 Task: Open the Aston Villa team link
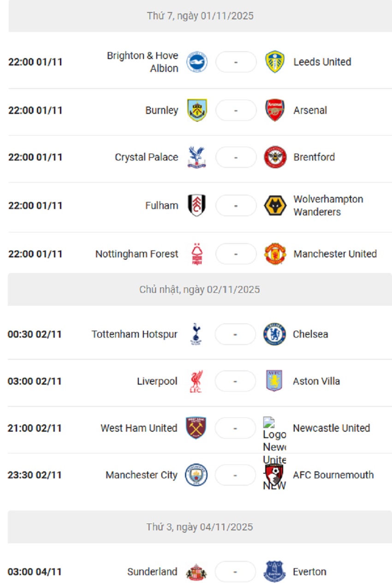tap(316, 381)
